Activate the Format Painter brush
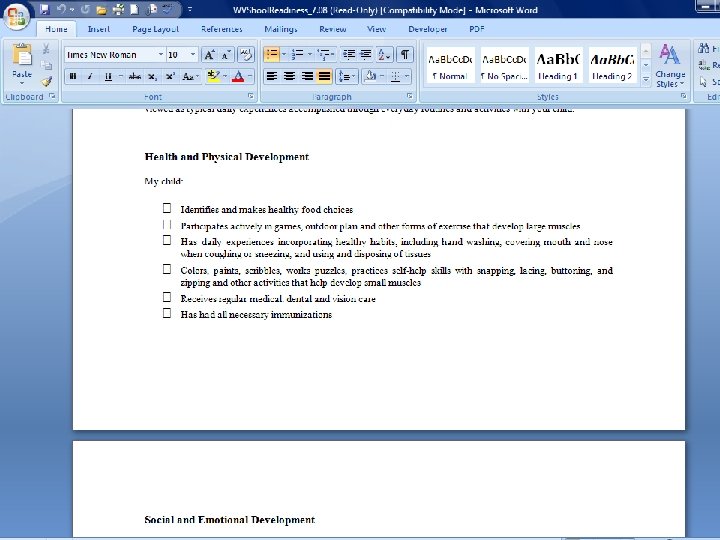This screenshot has height=540, width=720. click(46, 82)
